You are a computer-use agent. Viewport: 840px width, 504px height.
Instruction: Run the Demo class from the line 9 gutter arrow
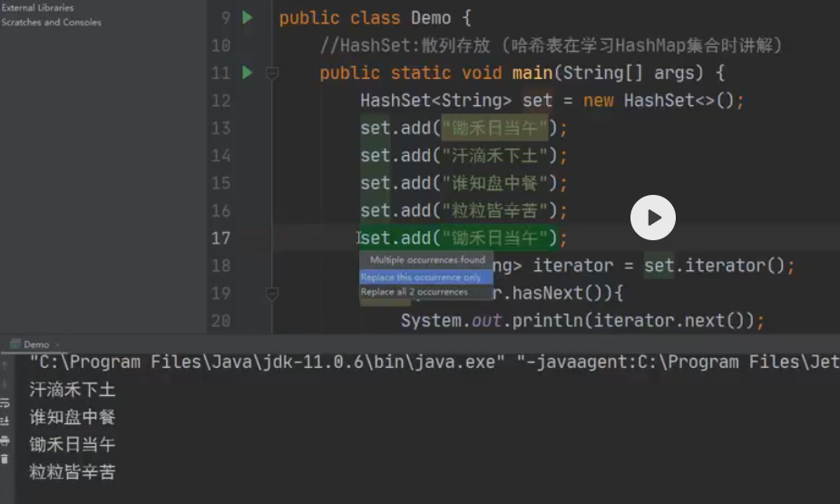point(247,17)
